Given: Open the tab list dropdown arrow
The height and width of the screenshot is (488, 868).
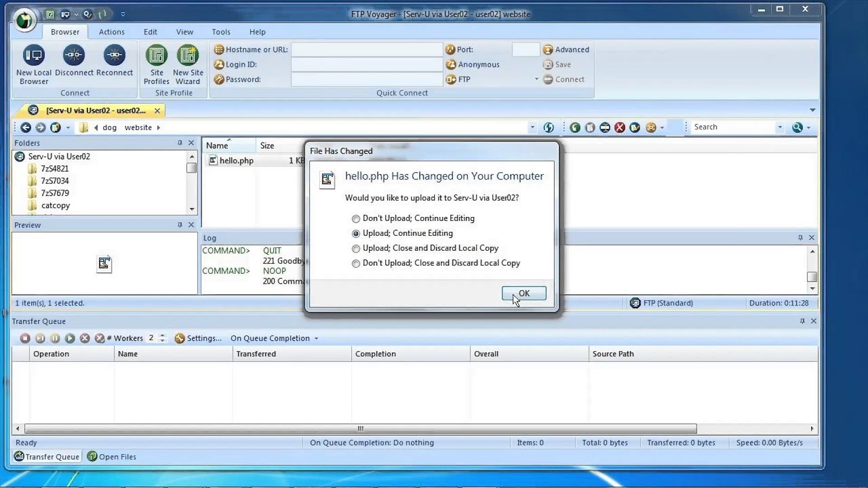Looking at the screenshot, I should tap(812, 110).
